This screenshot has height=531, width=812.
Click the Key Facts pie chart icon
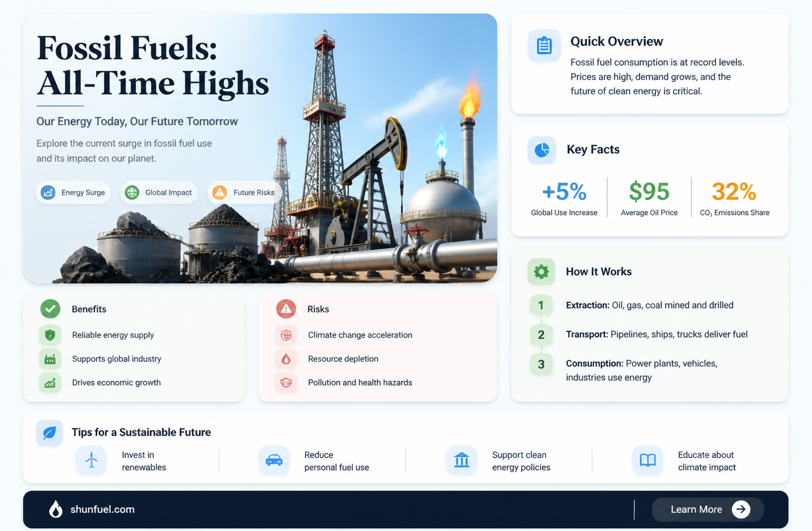tap(542, 150)
